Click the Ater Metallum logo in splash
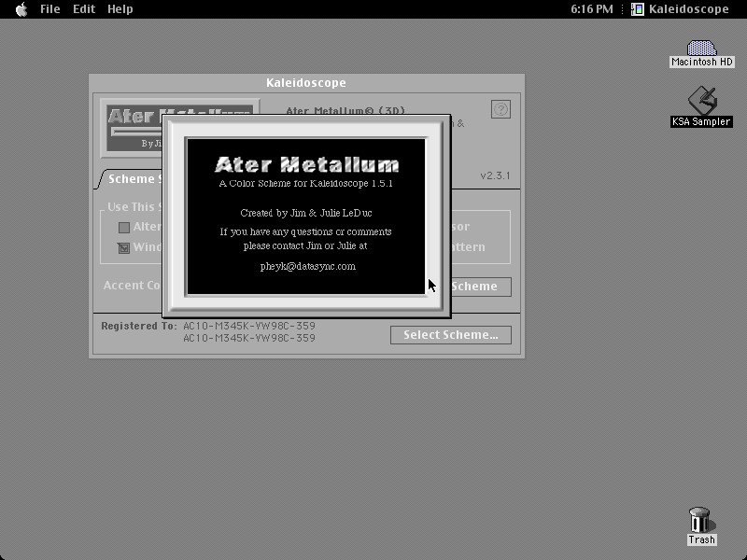Viewport: 747px width, 560px height. pyautogui.click(x=307, y=164)
